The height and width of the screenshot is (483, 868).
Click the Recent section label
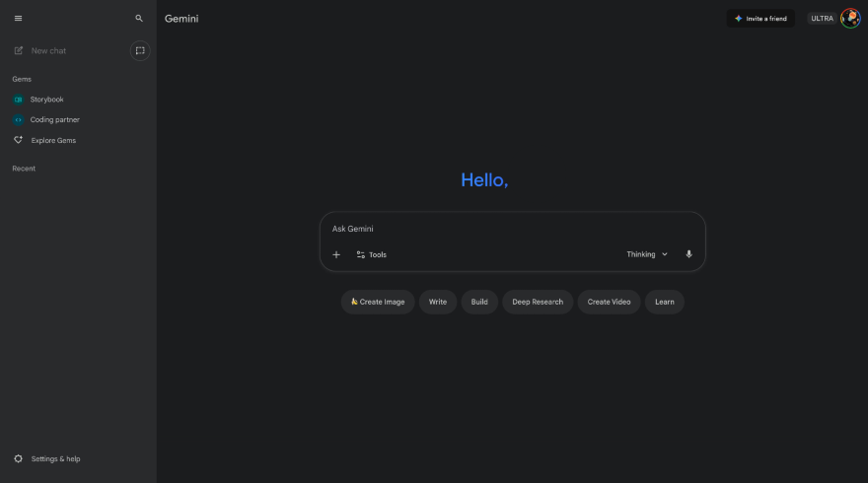24,169
